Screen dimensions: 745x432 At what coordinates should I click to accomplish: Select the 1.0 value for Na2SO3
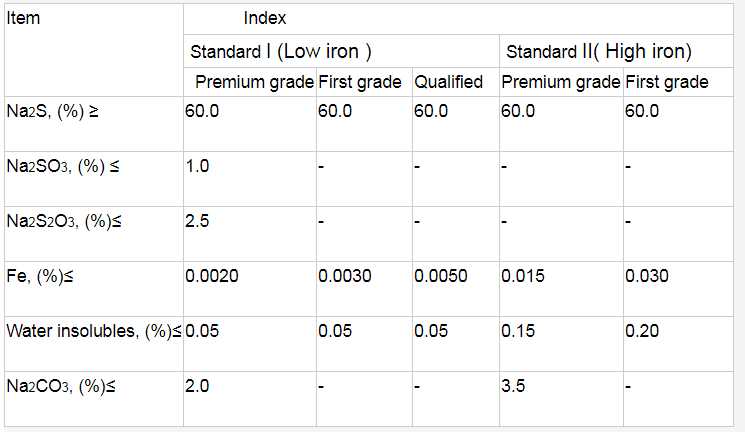197,166
